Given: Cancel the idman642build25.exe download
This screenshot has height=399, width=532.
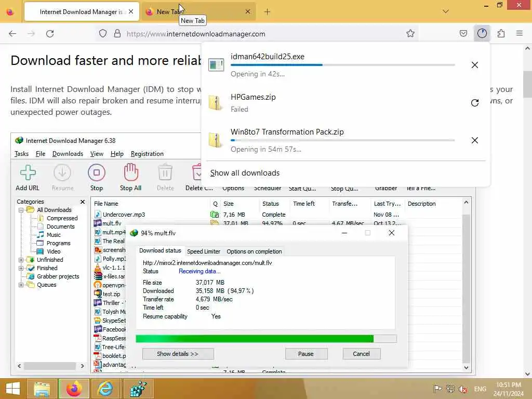Looking at the screenshot, I should pyautogui.click(x=474, y=65).
